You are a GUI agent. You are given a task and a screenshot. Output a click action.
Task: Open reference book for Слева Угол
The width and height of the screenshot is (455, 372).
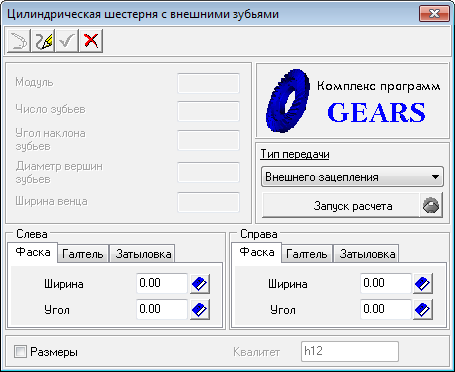point(200,310)
